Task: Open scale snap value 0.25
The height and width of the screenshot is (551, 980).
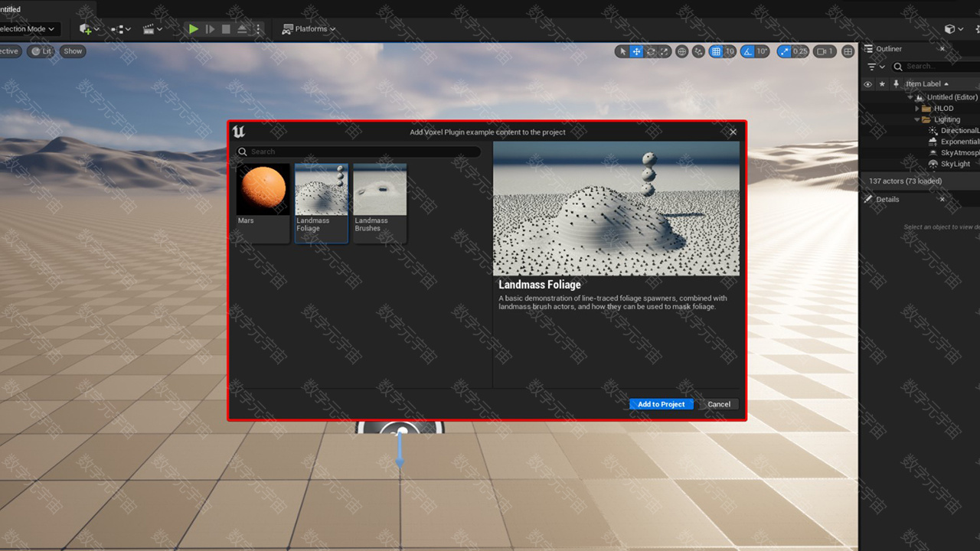Action: point(800,51)
